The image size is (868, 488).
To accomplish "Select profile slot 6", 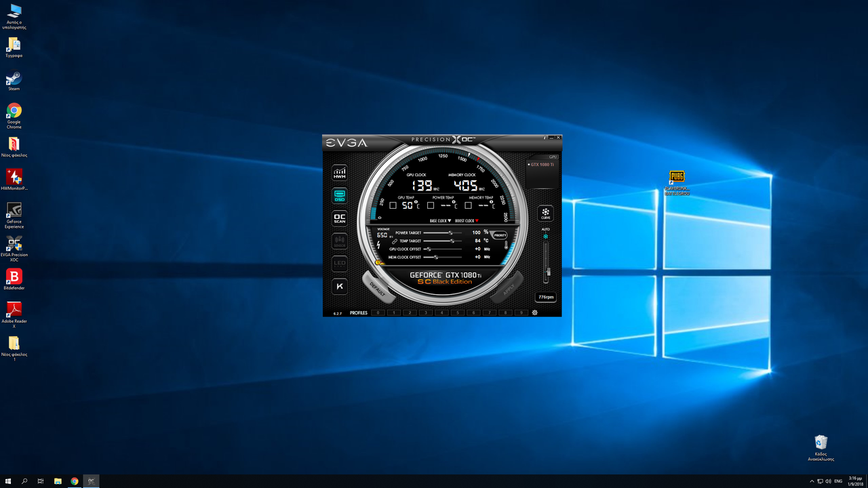I will 473,312.
